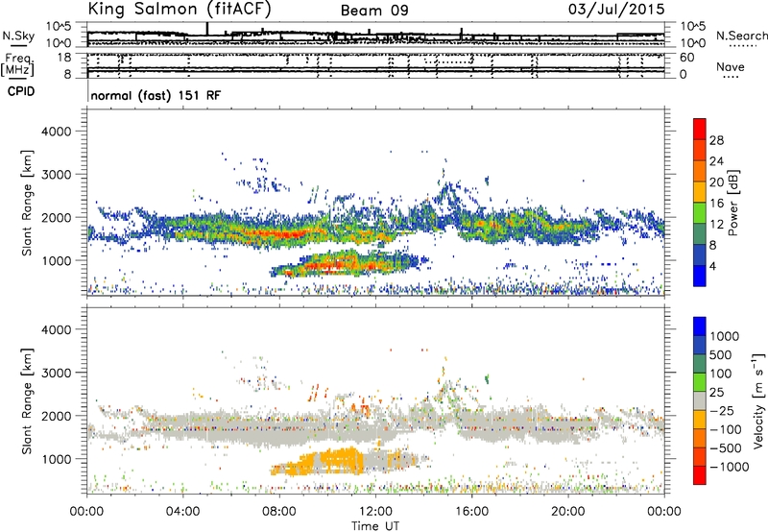Click the 'Beam 09' label
Screen dimensions: 768x532
point(374,11)
